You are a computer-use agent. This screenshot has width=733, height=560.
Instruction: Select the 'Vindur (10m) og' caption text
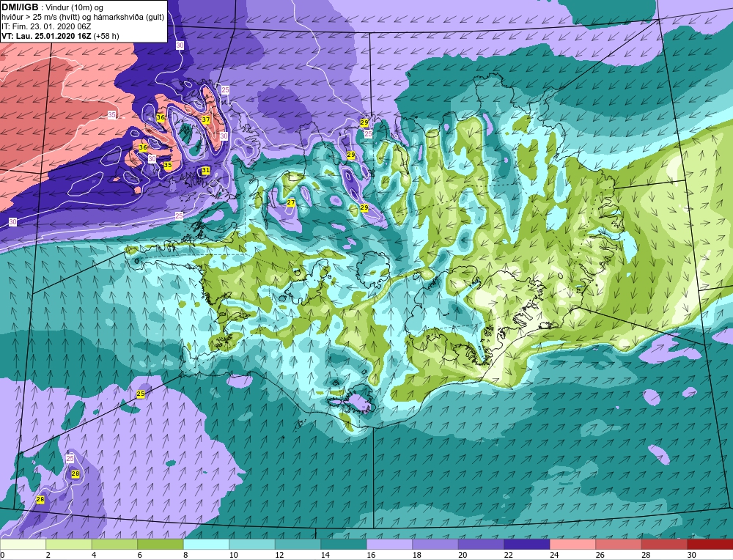click(75, 8)
